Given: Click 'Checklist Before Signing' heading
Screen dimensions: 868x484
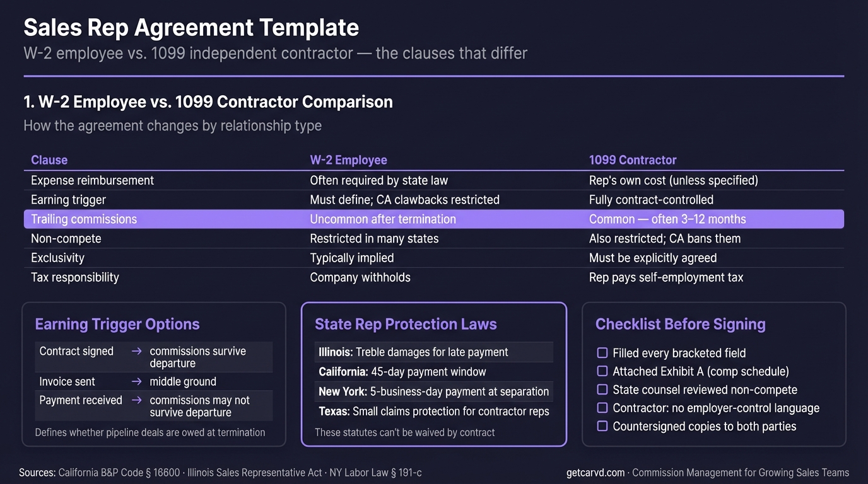Looking at the screenshot, I should (x=680, y=325).
